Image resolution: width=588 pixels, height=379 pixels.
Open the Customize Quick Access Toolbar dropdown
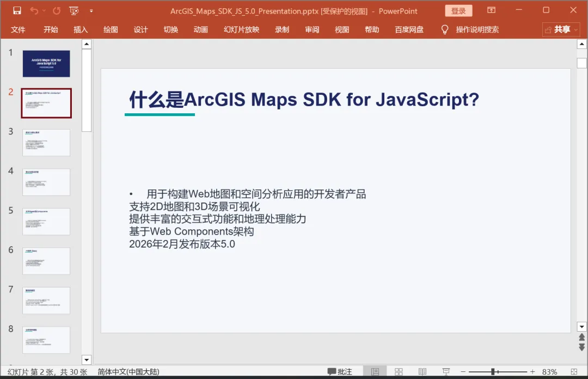91,11
